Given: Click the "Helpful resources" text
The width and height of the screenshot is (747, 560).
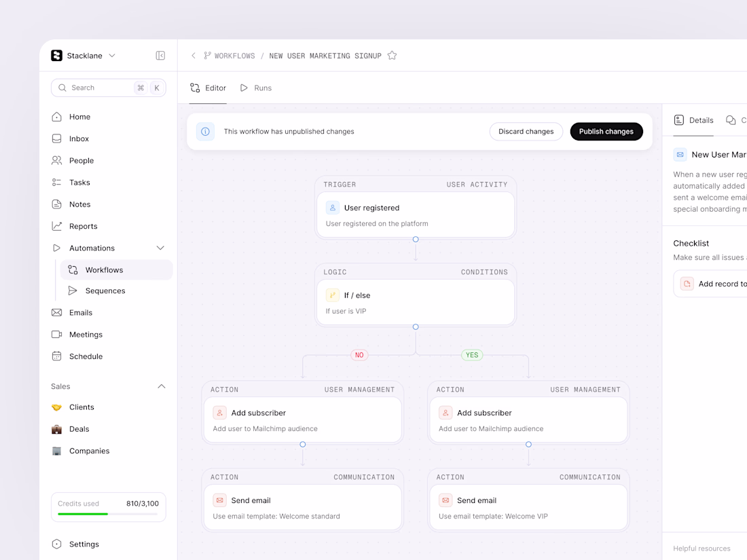Looking at the screenshot, I should coord(702,548).
